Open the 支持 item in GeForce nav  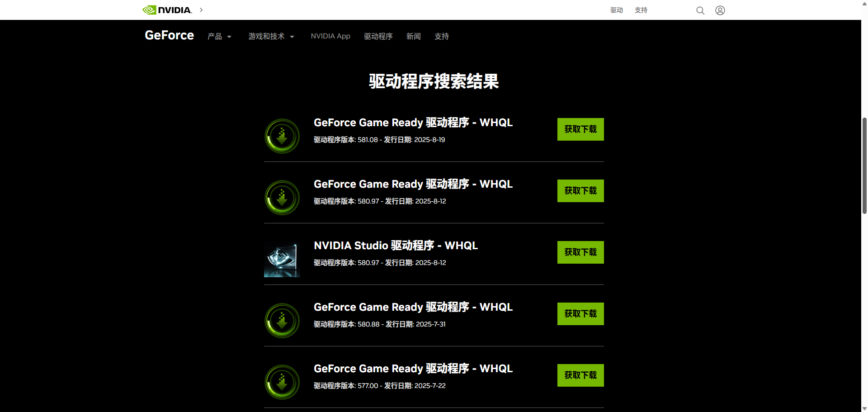coord(442,37)
